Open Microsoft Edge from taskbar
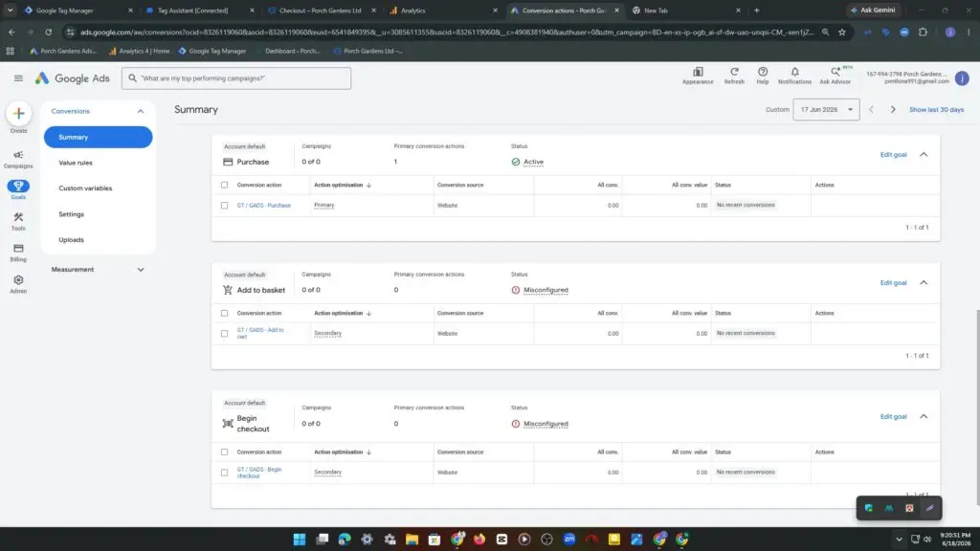This screenshot has height=551, width=980. pos(345,540)
